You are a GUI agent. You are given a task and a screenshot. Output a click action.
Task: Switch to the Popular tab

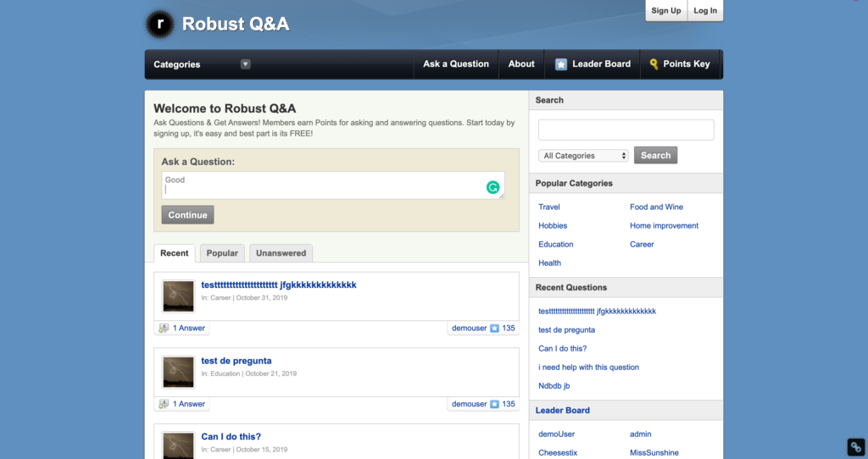pyautogui.click(x=222, y=253)
